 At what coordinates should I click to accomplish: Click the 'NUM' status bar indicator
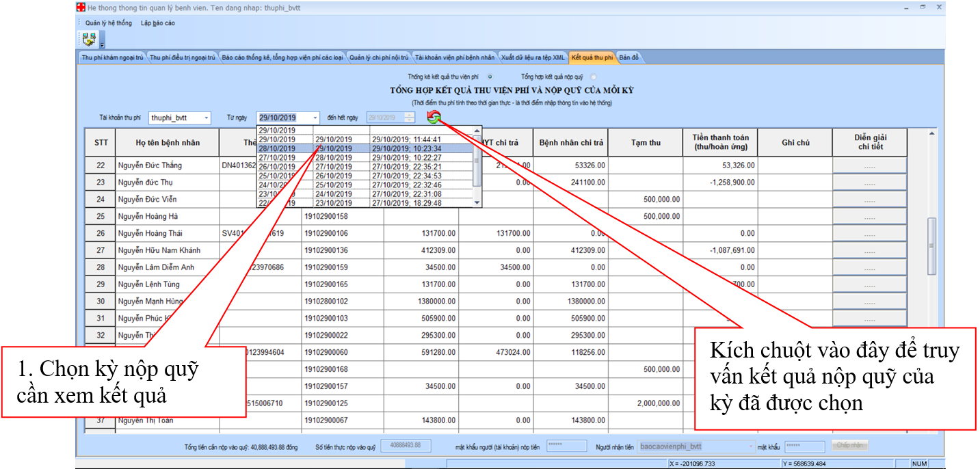pyautogui.click(x=919, y=464)
